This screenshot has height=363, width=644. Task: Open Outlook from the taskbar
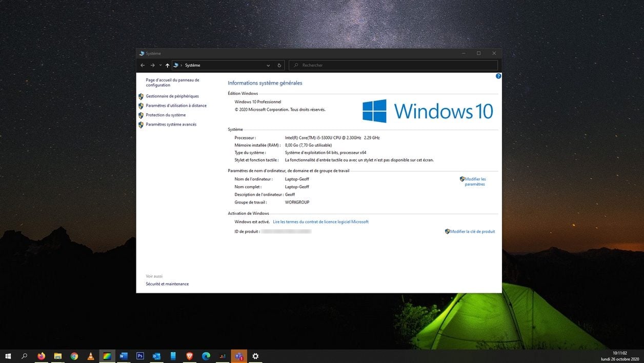[156, 356]
